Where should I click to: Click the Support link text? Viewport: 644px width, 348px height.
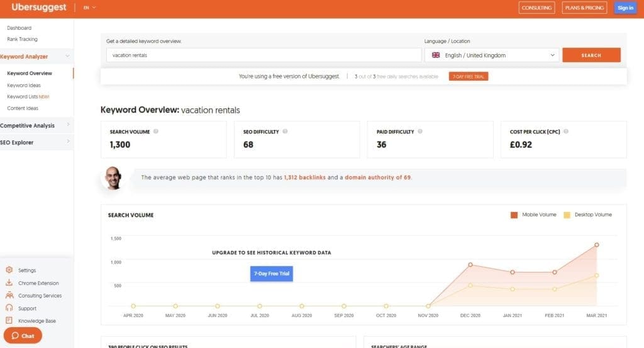[x=27, y=308]
